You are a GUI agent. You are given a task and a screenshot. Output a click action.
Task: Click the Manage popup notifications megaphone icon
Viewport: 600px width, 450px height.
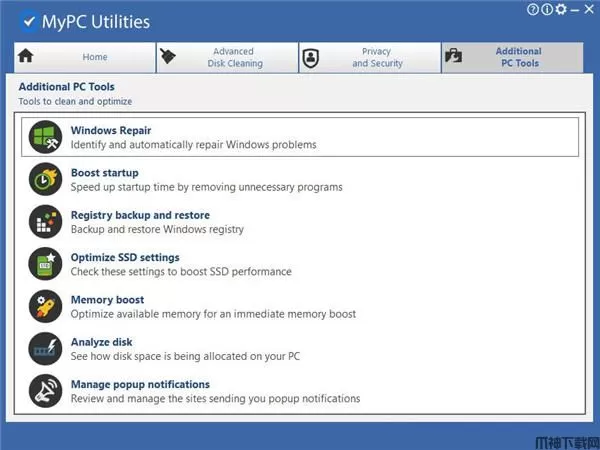[x=45, y=391]
